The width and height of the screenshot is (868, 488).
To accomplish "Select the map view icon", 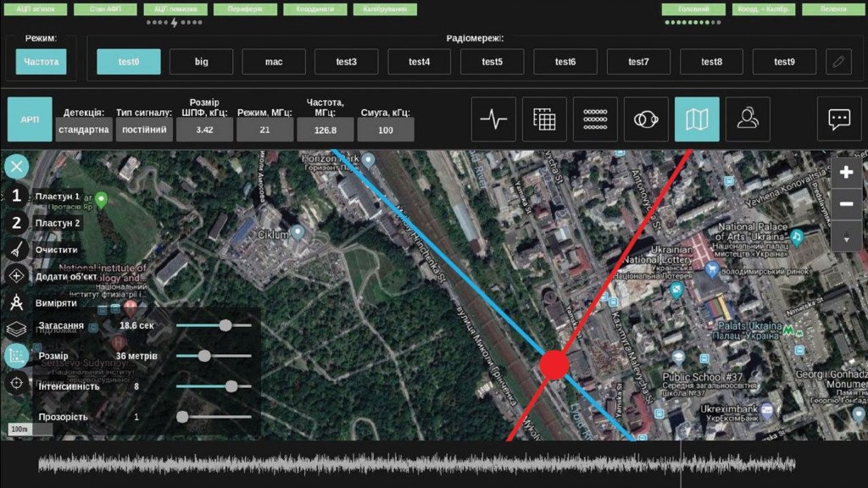I will click(697, 119).
